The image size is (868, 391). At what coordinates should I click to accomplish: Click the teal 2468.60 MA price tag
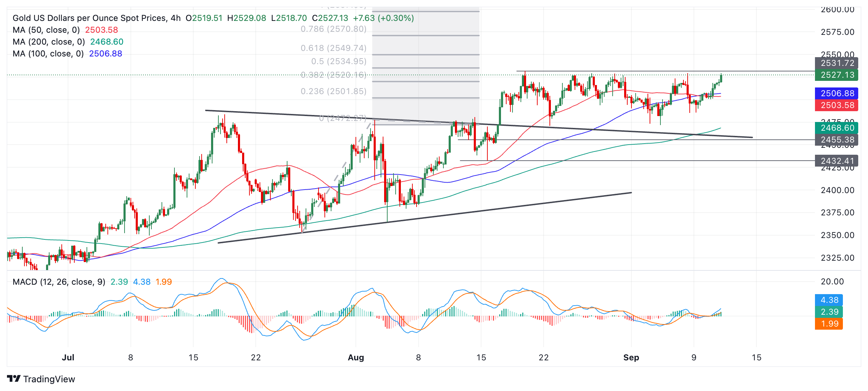pyautogui.click(x=837, y=128)
